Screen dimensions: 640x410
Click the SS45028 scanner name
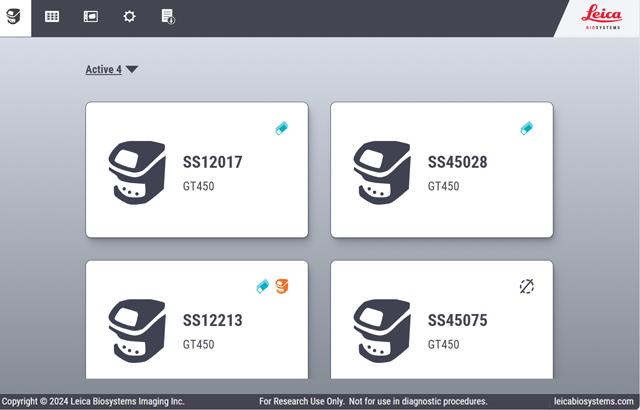point(457,162)
